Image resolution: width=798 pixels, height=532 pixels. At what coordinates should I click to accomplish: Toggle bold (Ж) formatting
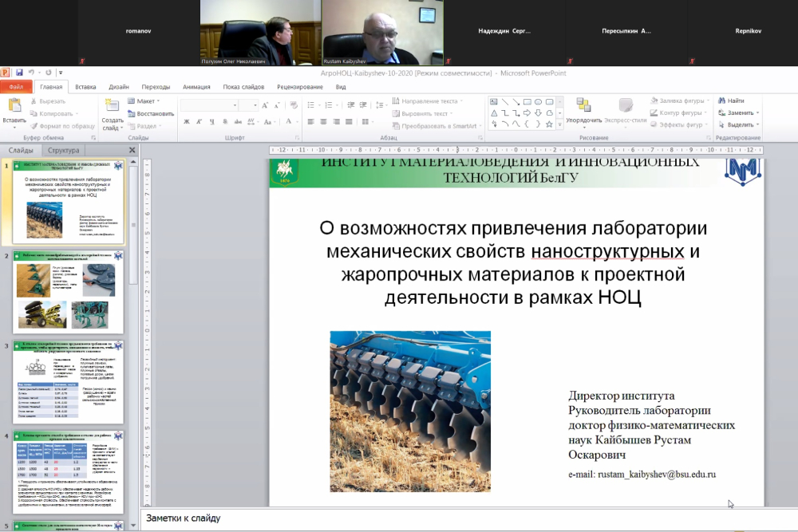187,122
